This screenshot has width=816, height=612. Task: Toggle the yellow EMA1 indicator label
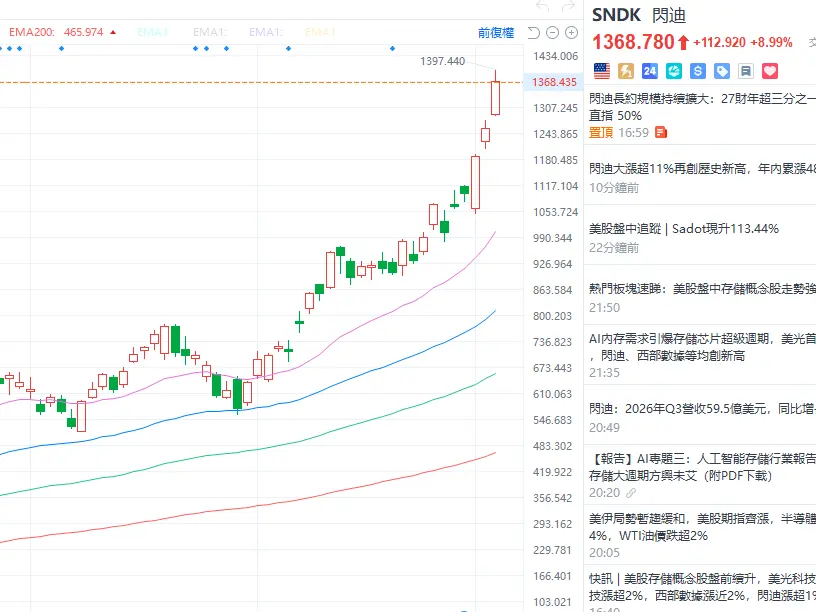click(320, 32)
